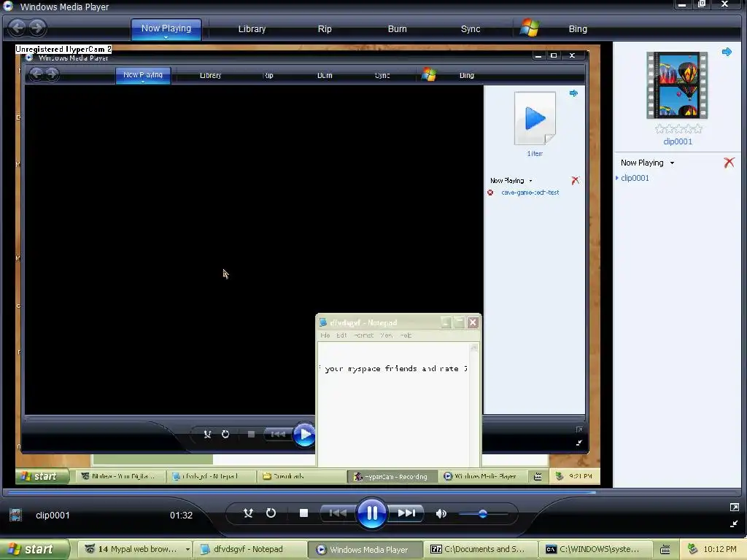
Task: Select clip0001 in the Now Playing list
Action: (x=635, y=178)
